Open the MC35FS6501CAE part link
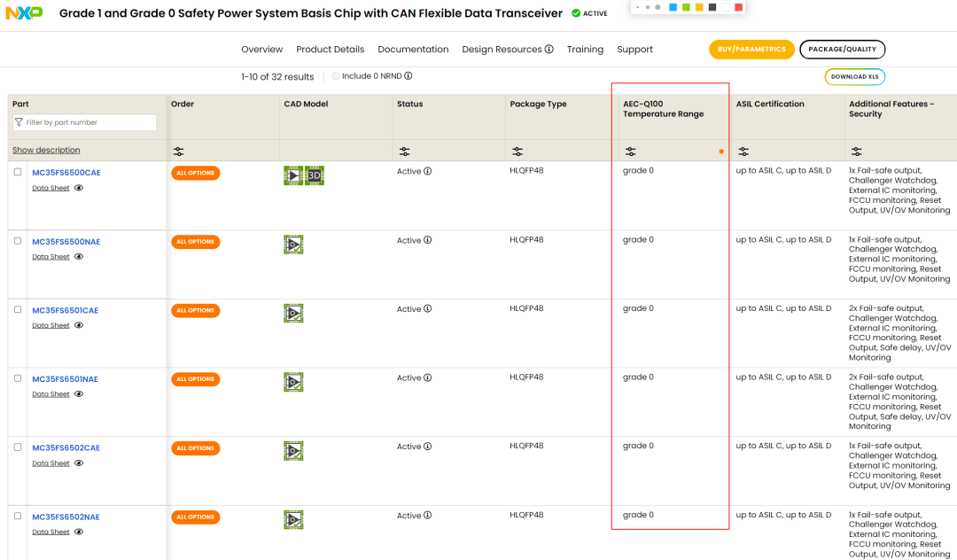This screenshot has height=560, width=957. 66,310
